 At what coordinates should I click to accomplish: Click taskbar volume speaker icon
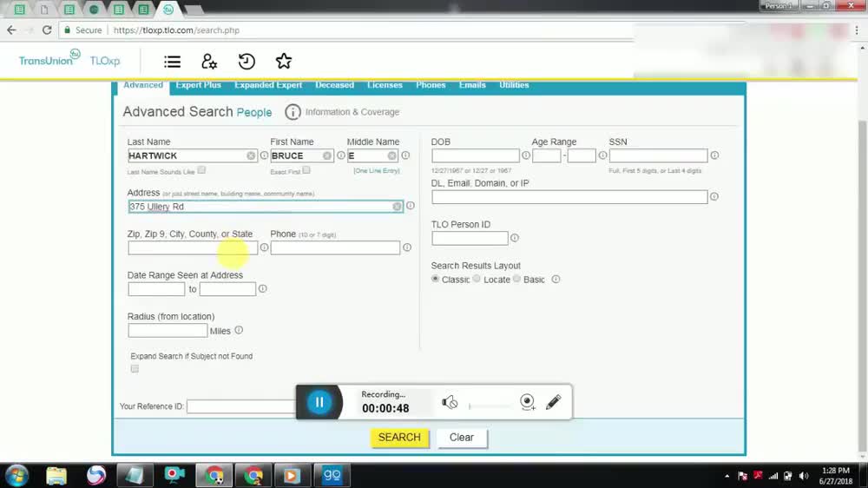pyautogui.click(x=804, y=476)
